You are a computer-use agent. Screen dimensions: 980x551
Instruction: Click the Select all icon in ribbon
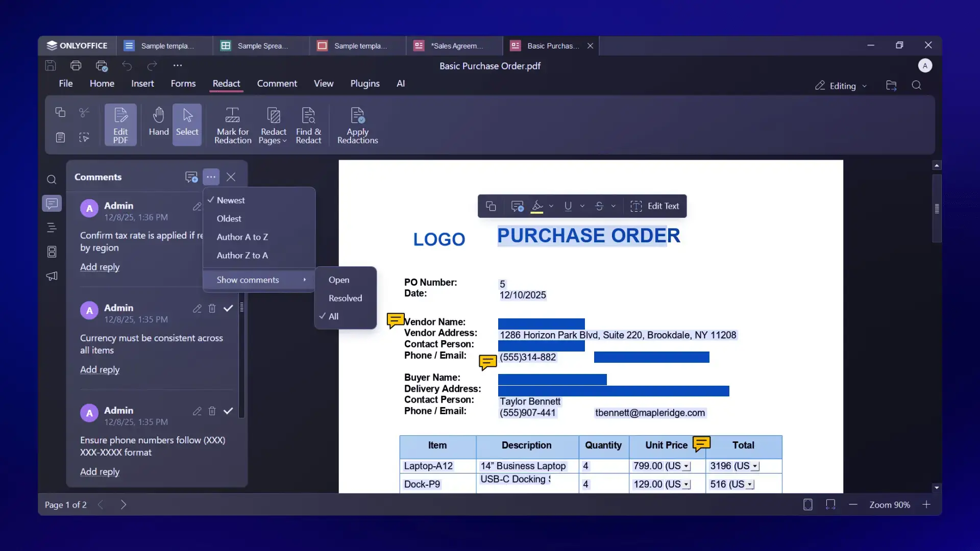click(x=84, y=137)
